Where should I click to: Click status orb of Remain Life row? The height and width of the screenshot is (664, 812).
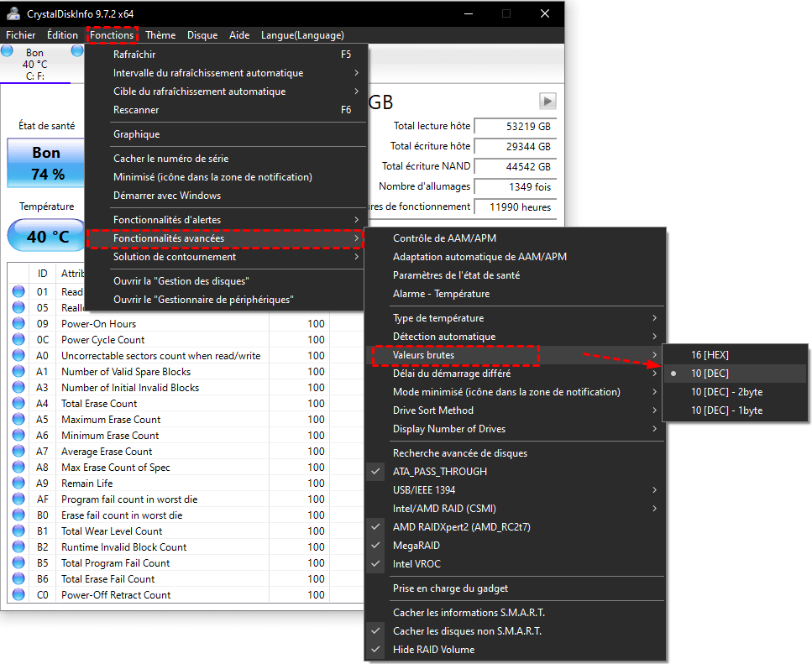(18, 483)
